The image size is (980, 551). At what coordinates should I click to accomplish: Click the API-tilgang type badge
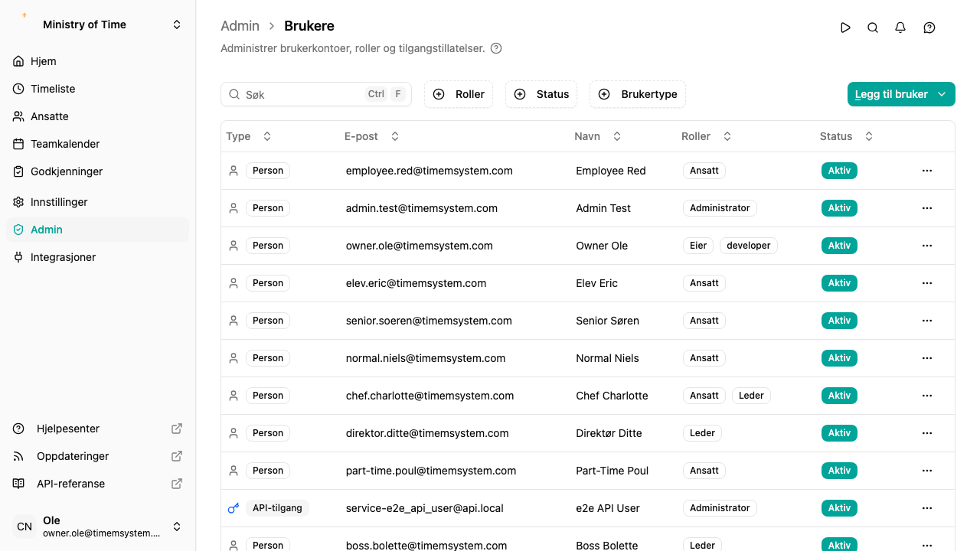[277, 508]
